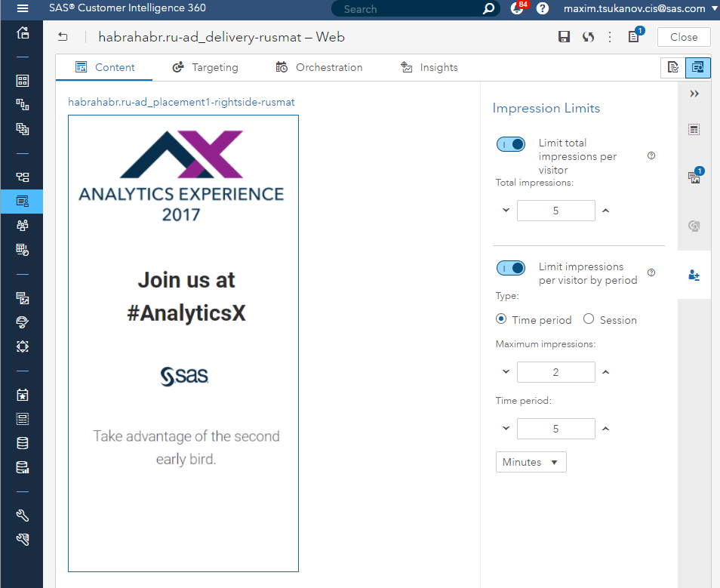The height and width of the screenshot is (588, 720).
Task: Switch to the Targeting tab
Action: (205, 67)
